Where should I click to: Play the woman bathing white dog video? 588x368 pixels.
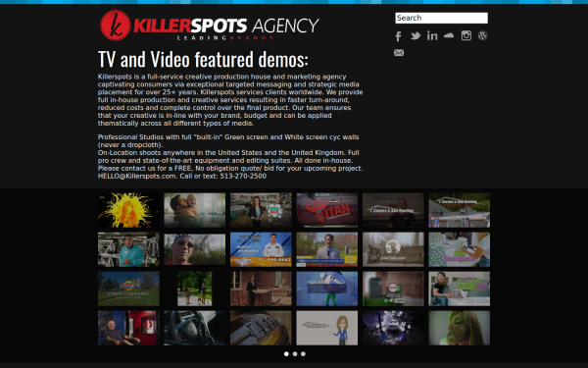[x=460, y=289]
